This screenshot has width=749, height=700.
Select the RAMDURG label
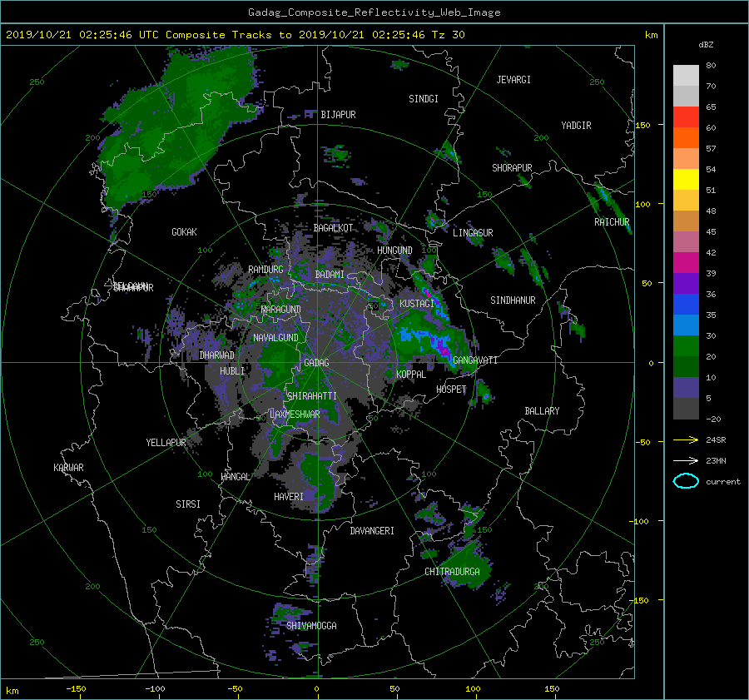tap(265, 270)
